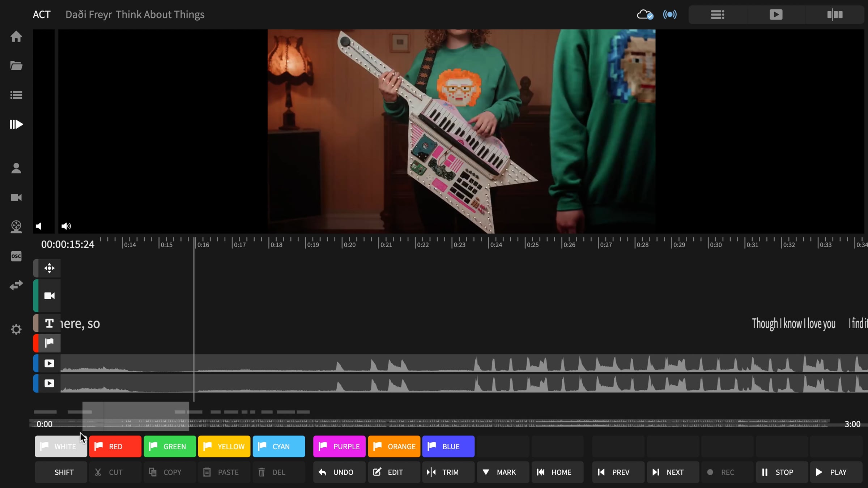Click the Home icon in sidebar
868x488 pixels.
(x=16, y=37)
